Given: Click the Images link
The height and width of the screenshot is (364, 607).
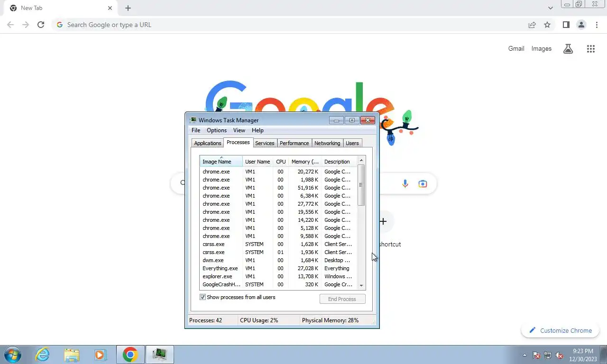Looking at the screenshot, I should (x=541, y=48).
